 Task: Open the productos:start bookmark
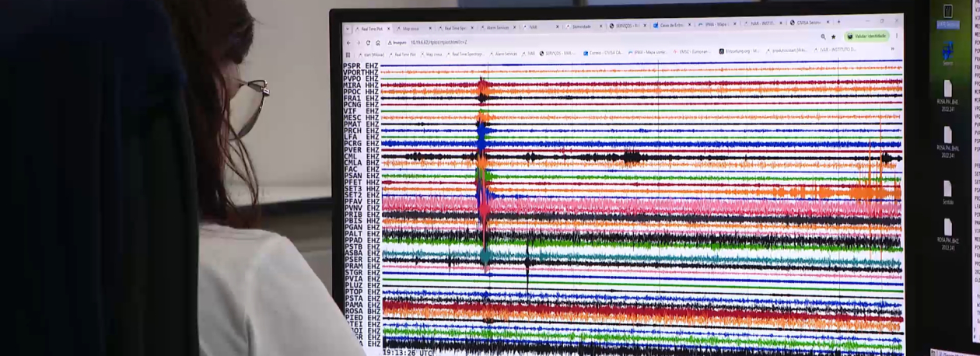786,51
